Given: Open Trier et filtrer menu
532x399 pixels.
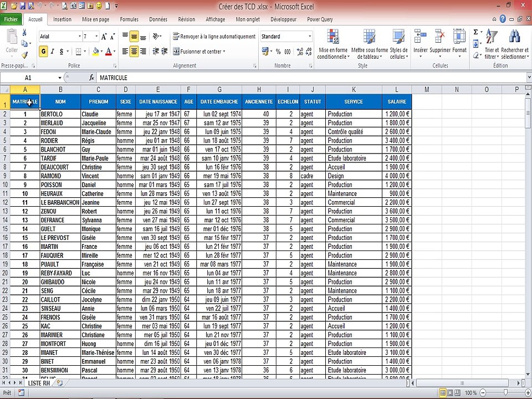Looking at the screenshot, I should pyautogui.click(x=492, y=44).
